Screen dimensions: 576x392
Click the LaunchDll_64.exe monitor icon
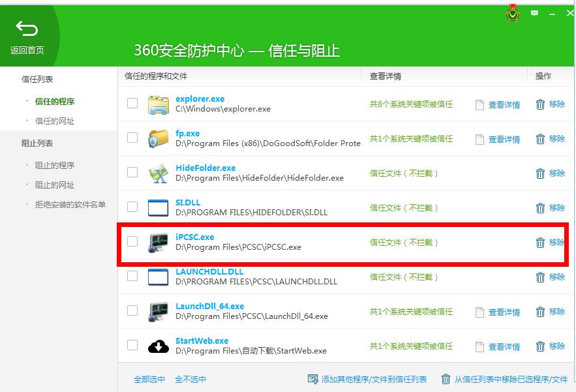coord(159,312)
